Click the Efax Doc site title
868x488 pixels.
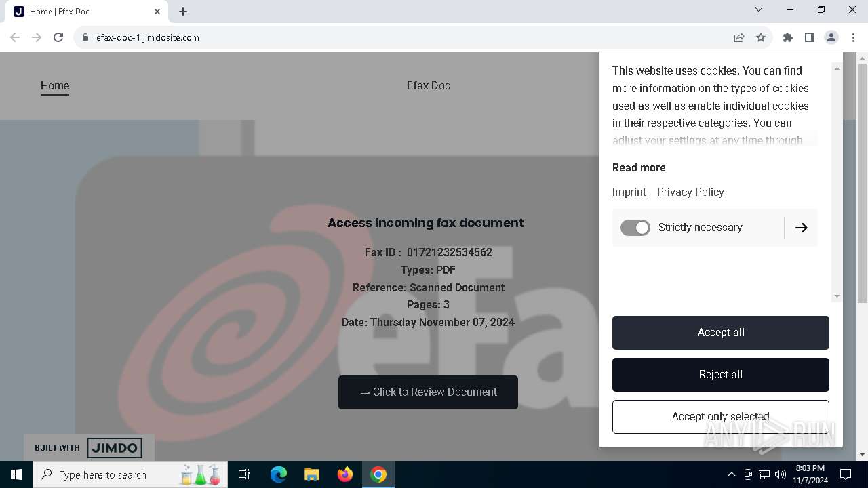pos(429,85)
